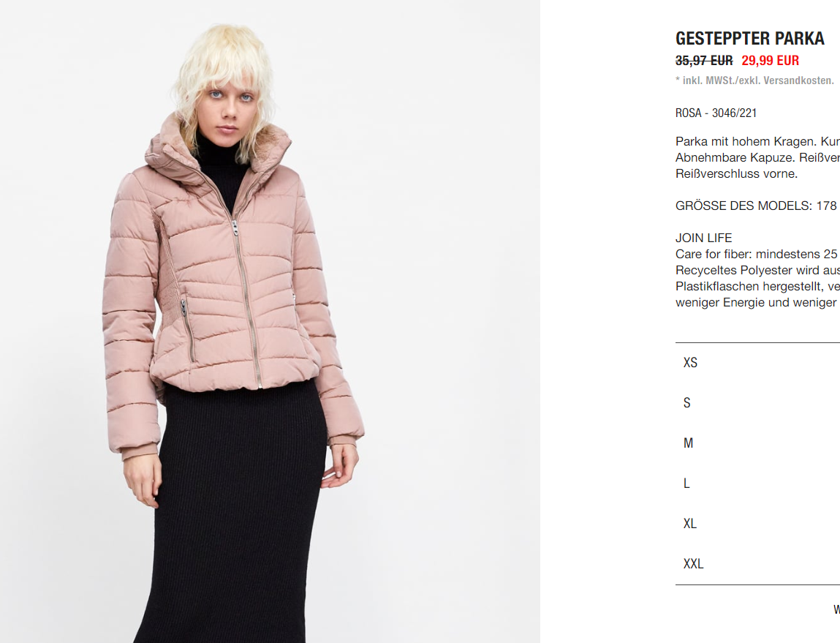Click the GRÖSSE DES MODELS line
Screen dimensions: 840x643
click(x=756, y=206)
